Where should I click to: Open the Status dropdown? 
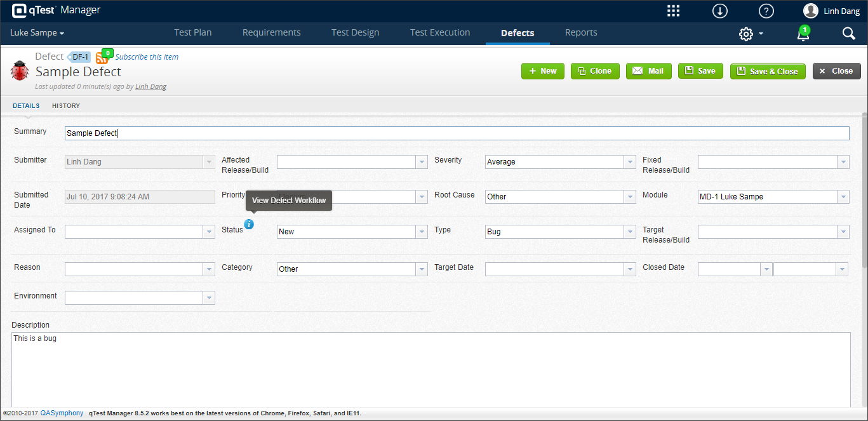[422, 231]
